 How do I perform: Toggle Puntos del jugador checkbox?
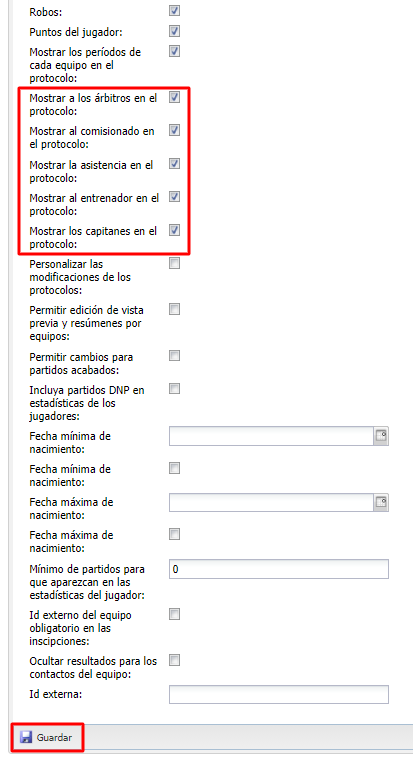(174, 31)
